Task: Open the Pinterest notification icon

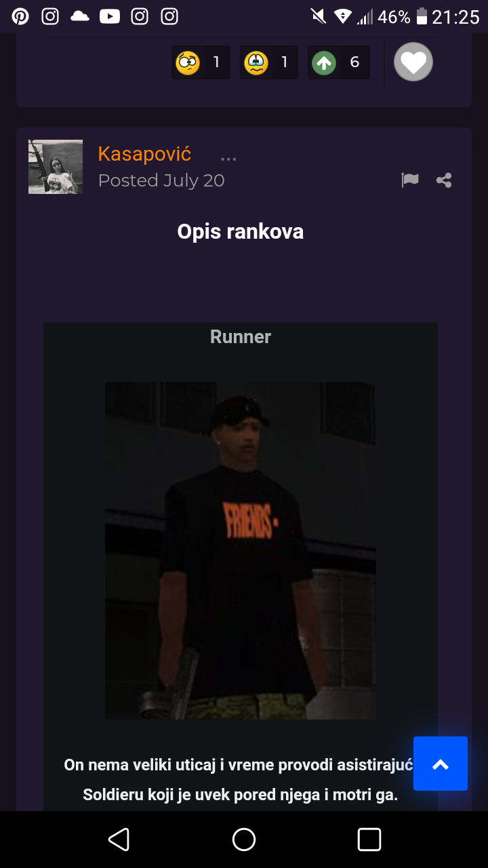Action: click(20, 16)
